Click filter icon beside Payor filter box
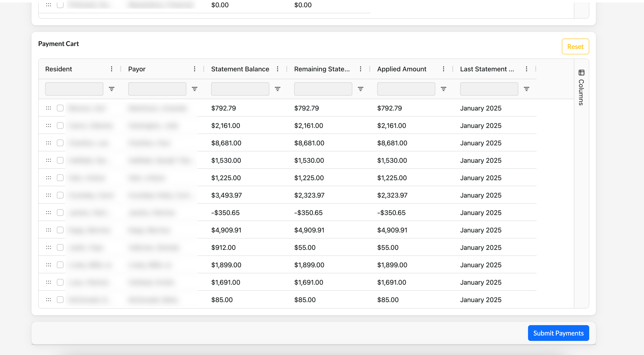The image size is (644, 355). [x=194, y=89]
